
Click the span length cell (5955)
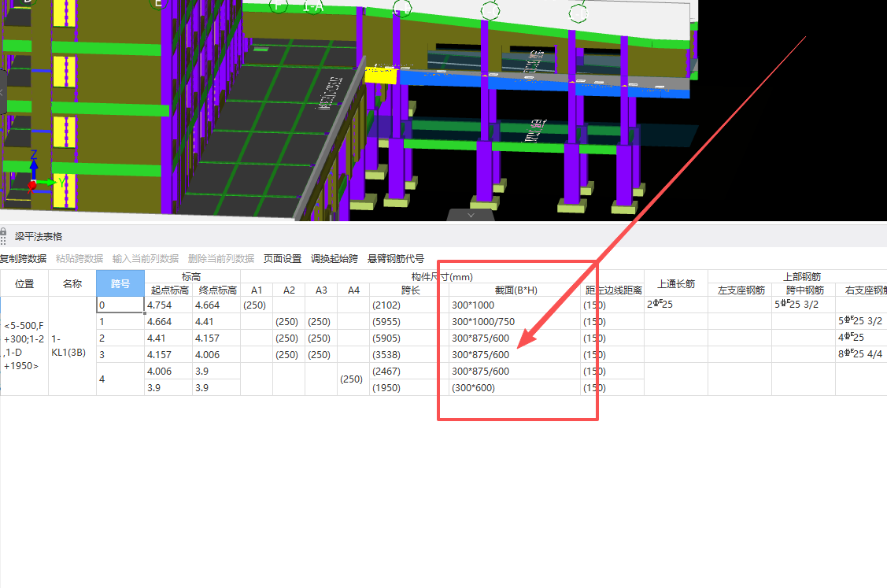409,321
